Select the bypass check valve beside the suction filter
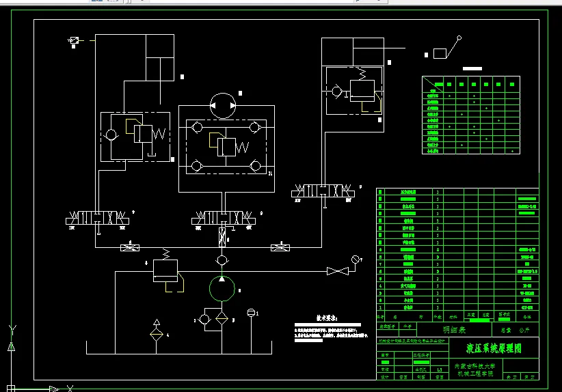Viewport: 562px width, 392px height. click(x=204, y=319)
